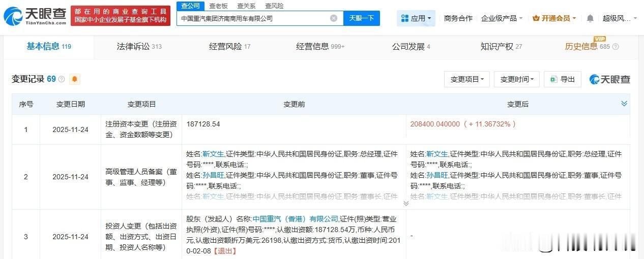
Task: Open the help icon next to 历史信息 685
Action: pos(616,47)
